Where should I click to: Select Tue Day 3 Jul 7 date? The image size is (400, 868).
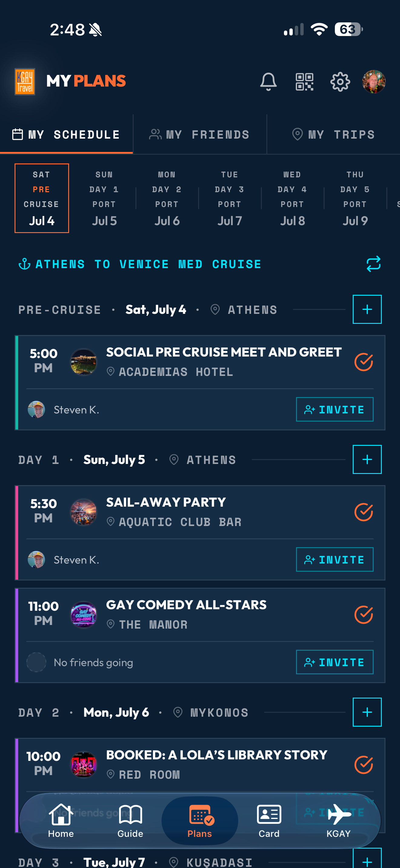[230, 198]
